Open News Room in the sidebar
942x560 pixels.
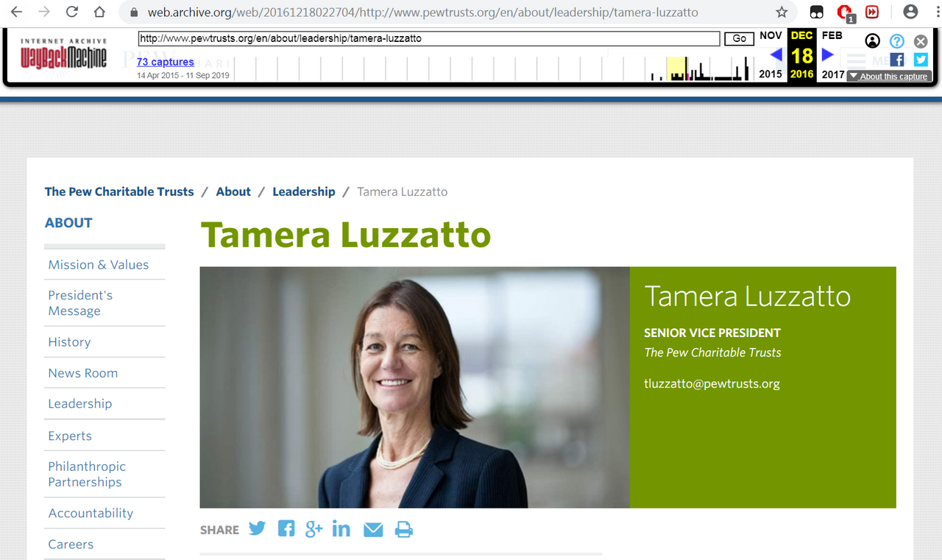[x=83, y=373]
